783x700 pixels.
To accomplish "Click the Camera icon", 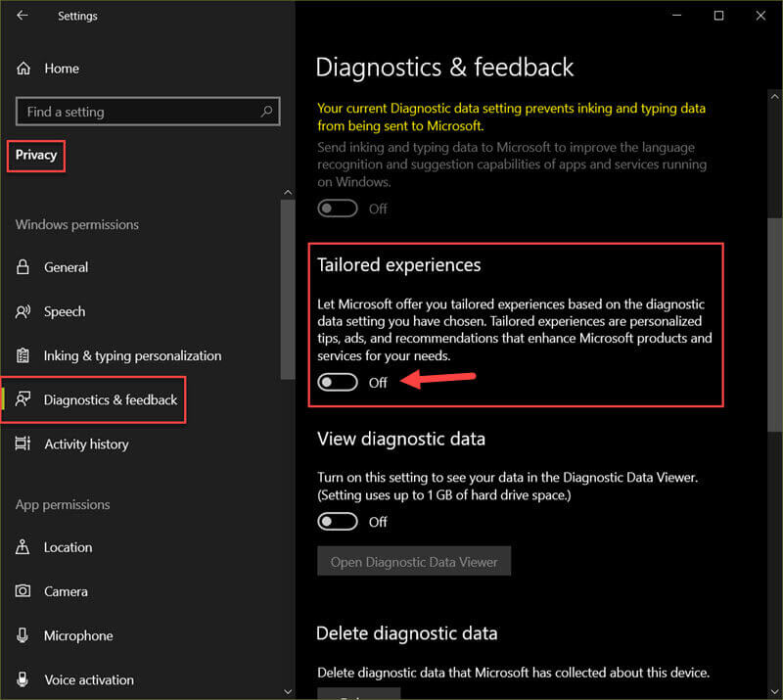I will point(23,591).
